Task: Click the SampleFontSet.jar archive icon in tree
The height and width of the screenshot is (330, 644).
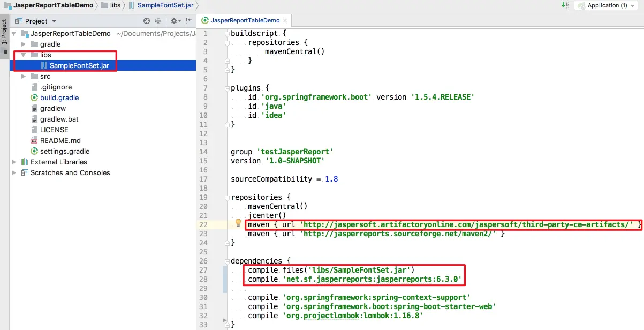Action: [44, 65]
